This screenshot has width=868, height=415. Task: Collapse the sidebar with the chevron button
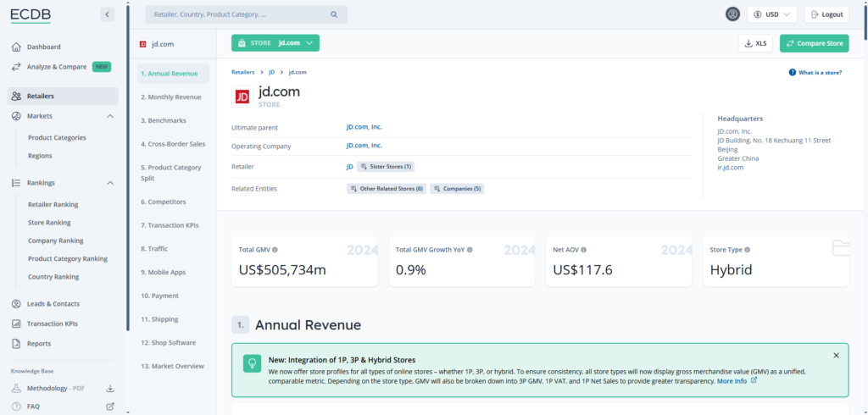107,14
